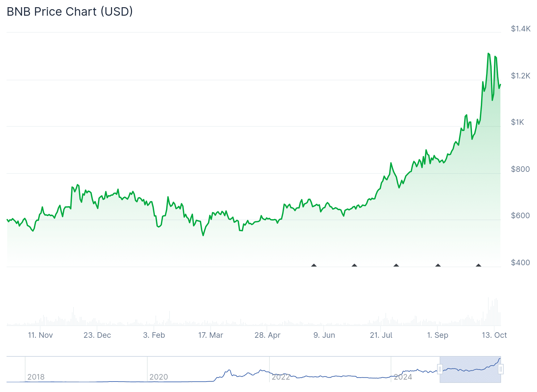Click the $1K price axis label
The width and height of the screenshot is (537, 392).
click(517, 122)
